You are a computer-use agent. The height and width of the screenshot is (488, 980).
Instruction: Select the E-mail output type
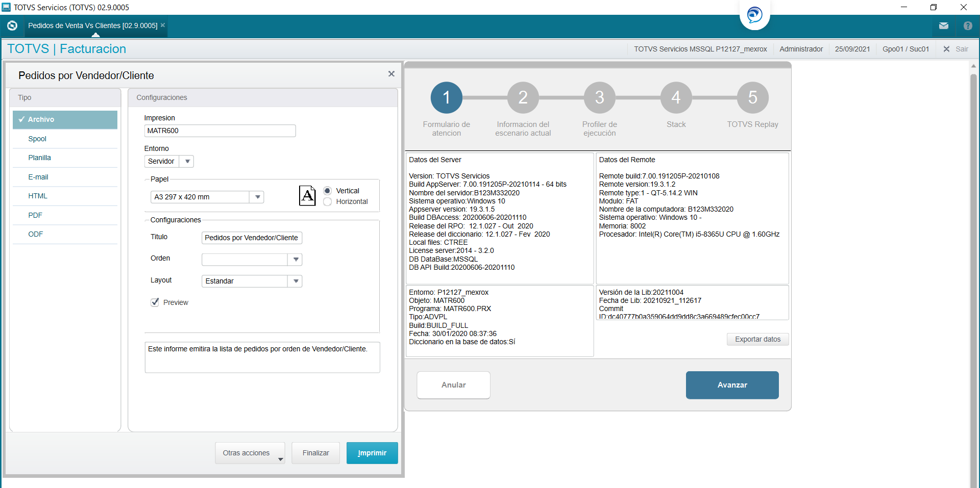coord(65,177)
